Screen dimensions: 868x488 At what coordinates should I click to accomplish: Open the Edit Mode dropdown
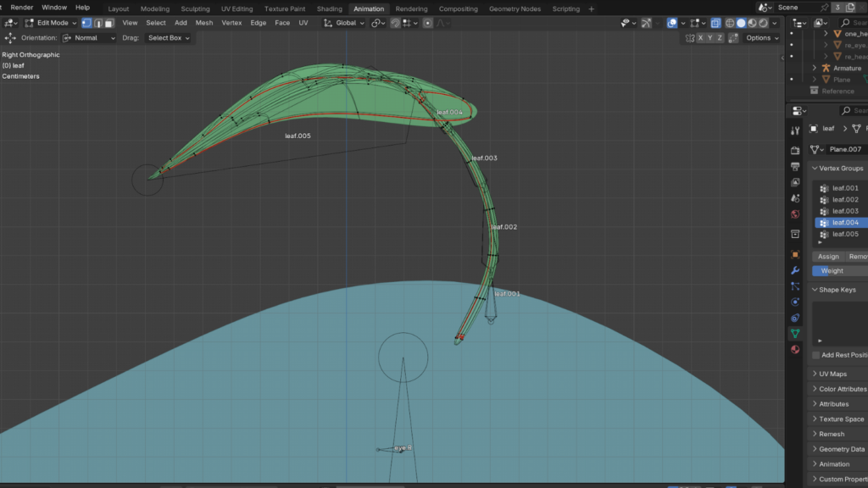click(51, 23)
